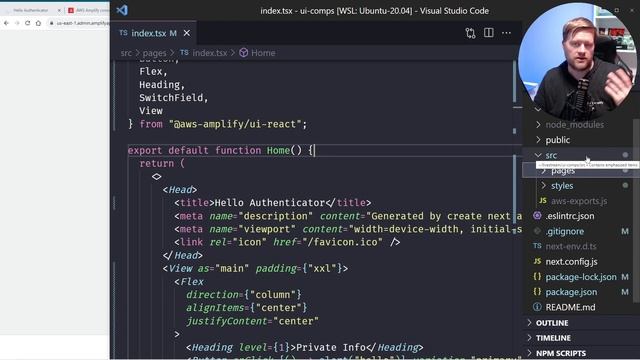Screen dimensions: 640x360
Task: Click the TS icon in the breadcrumb
Action: click(184, 53)
